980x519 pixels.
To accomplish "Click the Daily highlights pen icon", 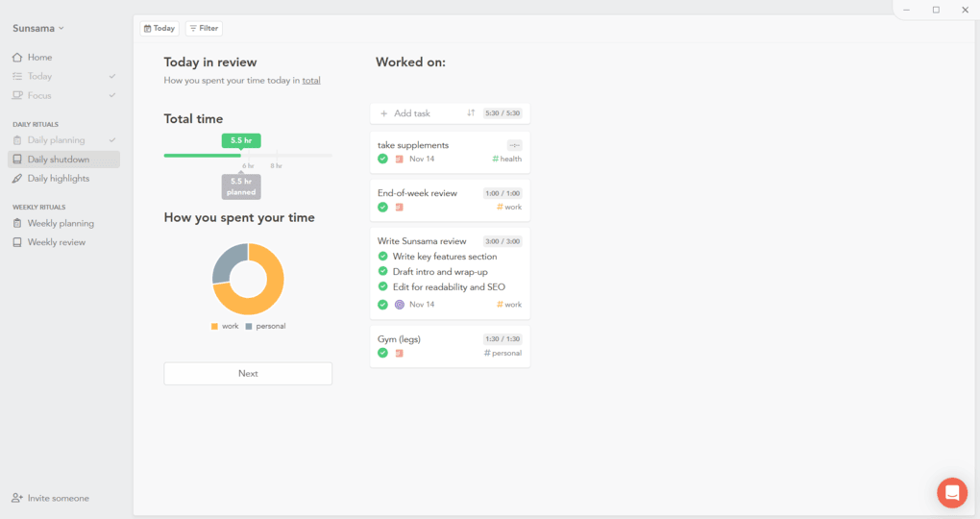I will [x=17, y=179].
